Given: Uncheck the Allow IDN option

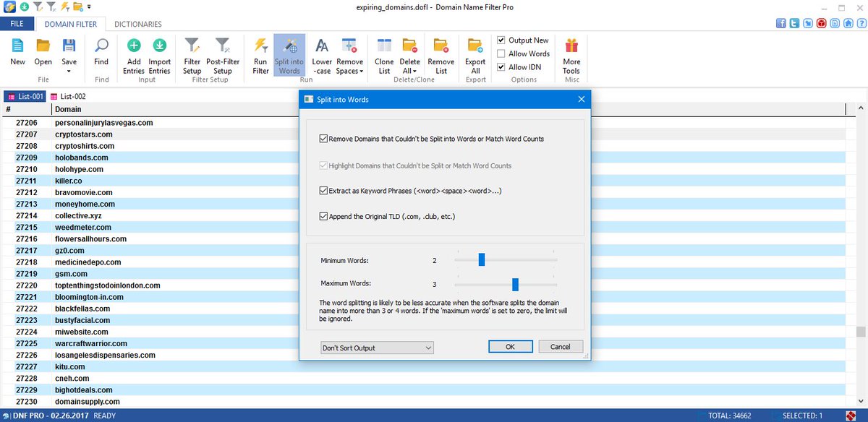Looking at the screenshot, I should (x=501, y=67).
